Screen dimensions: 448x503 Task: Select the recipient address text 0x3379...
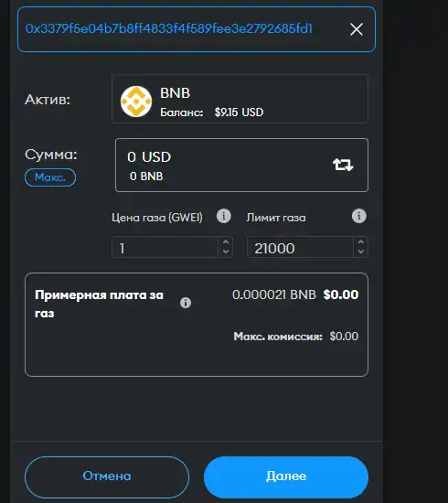point(168,29)
